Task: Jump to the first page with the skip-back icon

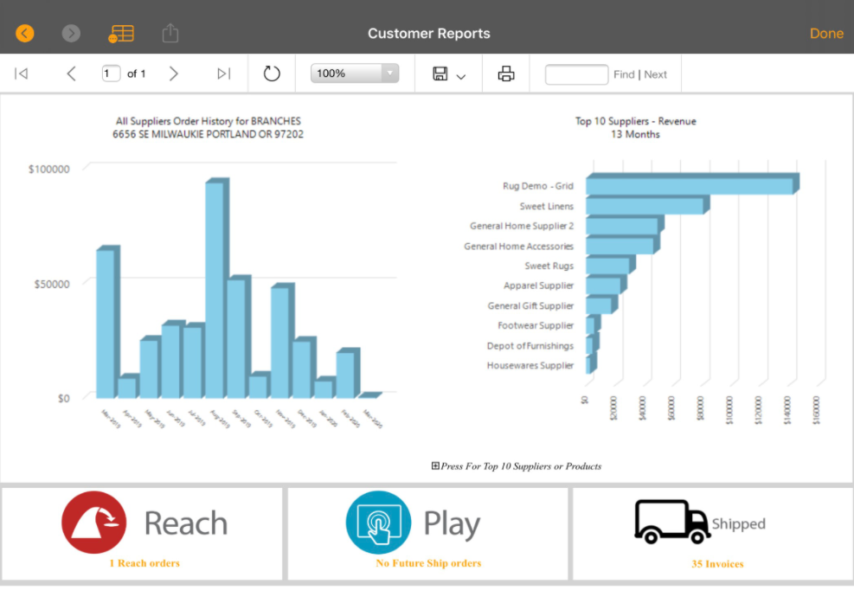Action: pyautogui.click(x=21, y=74)
